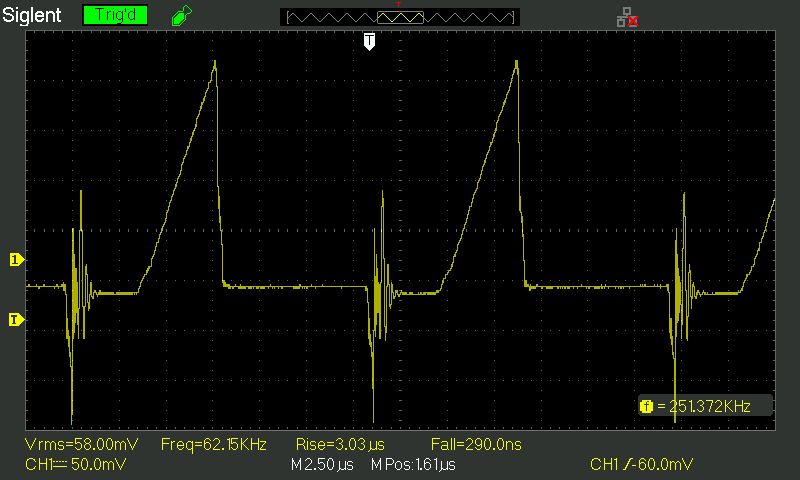Click the highlighted yellow window in overview bar
Screen dimensions: 800x480
400,18
